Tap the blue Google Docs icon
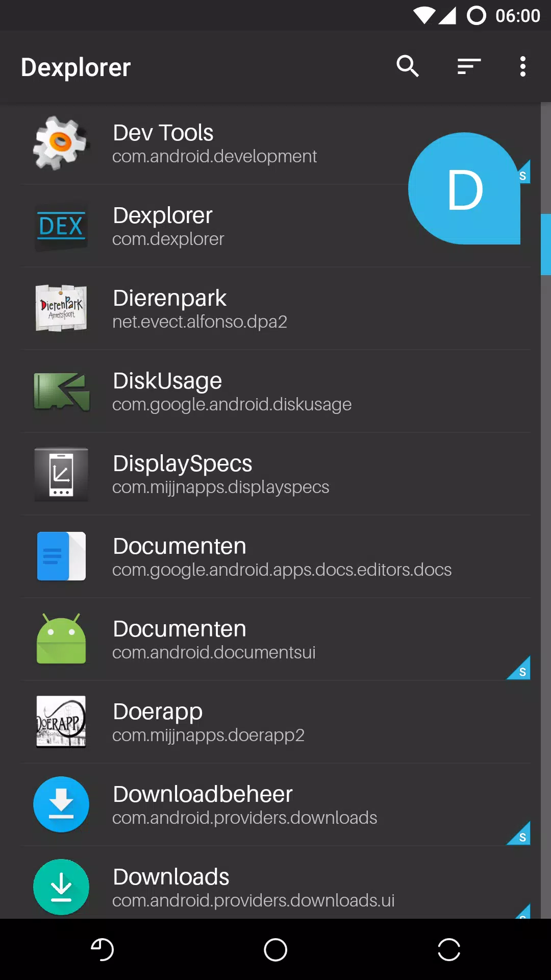 61,556
